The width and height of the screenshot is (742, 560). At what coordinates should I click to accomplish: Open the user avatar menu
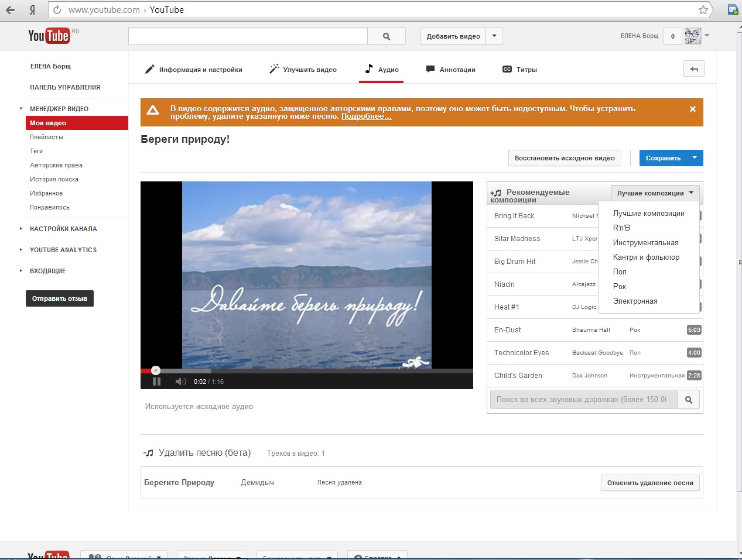[x=697, y=36]
